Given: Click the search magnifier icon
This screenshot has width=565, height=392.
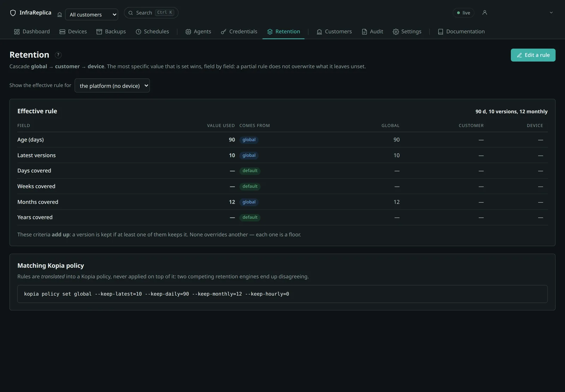Looking at the screenshot, I should point(131,13).
